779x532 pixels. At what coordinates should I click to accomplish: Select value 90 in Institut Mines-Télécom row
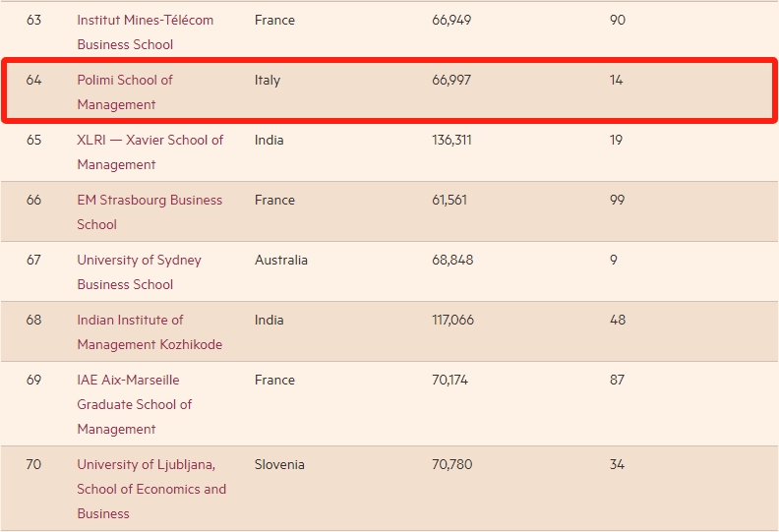tap(618, 20)
